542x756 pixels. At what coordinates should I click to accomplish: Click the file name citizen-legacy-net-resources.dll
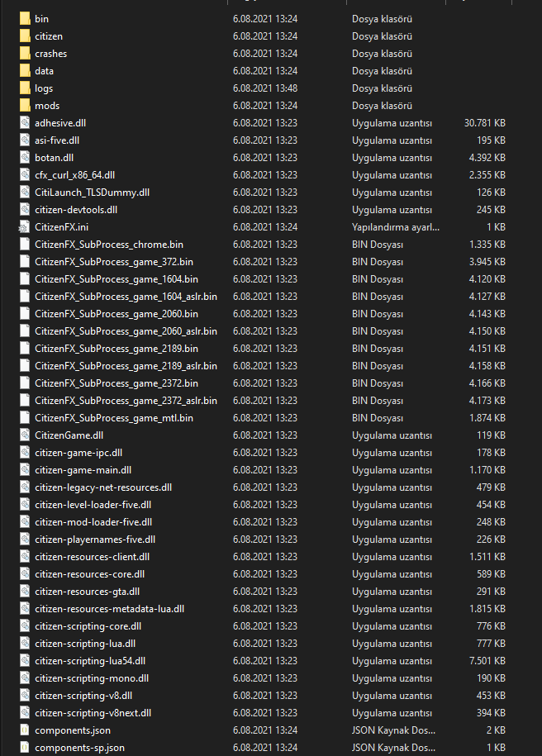coord(103,487)
